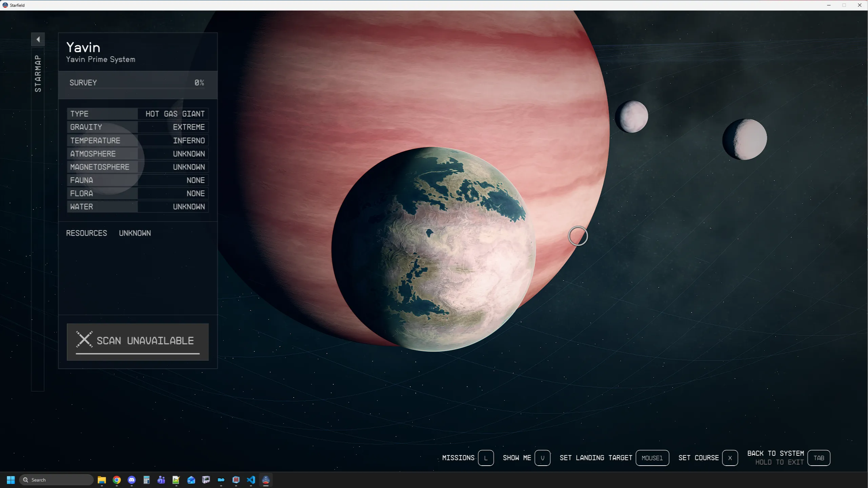Open the blue infinity-shaped icon in the taskbar

221,480
